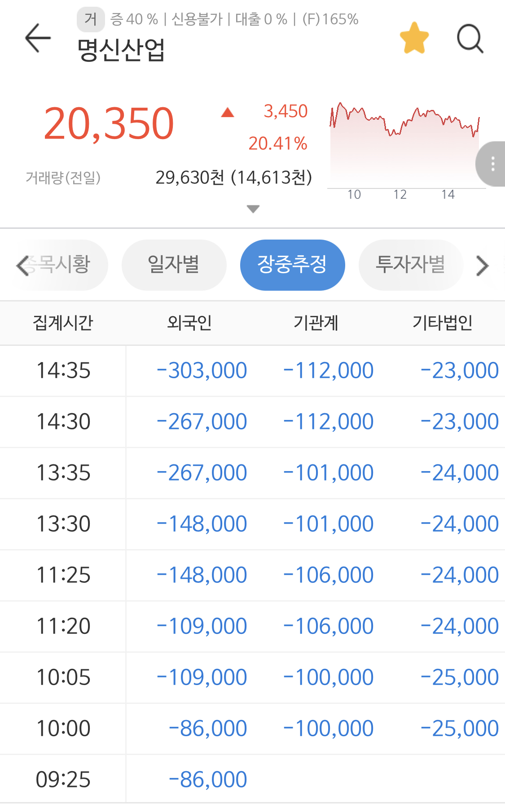Select the 장중추정 tab

(x=292, y=265)
